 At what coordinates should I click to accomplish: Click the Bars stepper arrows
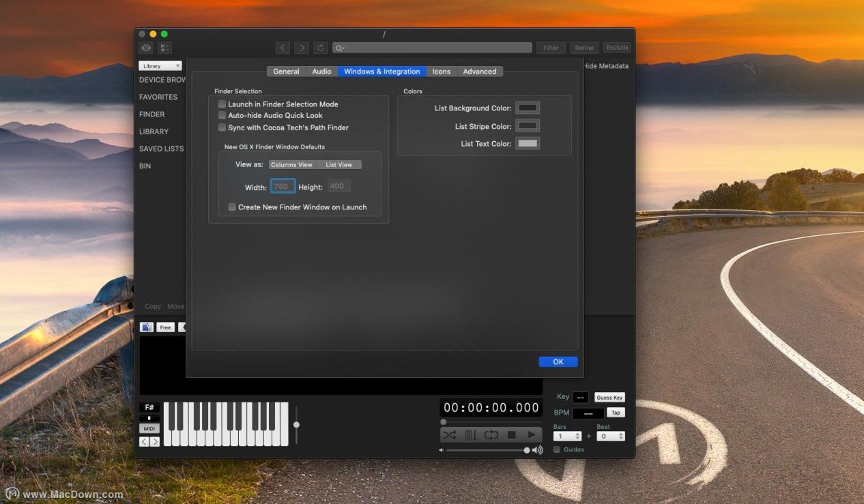578,436
